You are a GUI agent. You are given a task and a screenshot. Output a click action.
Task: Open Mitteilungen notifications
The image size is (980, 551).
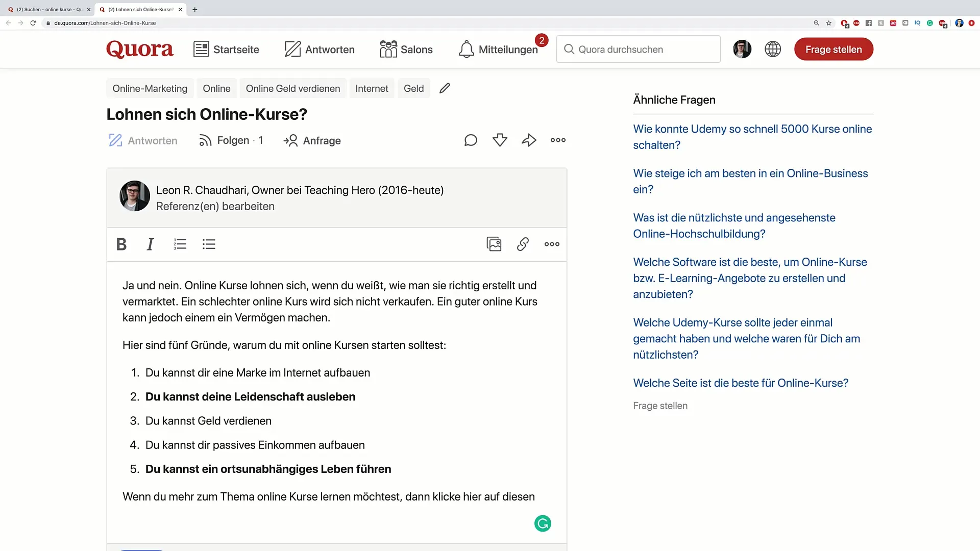coord(498,49)
